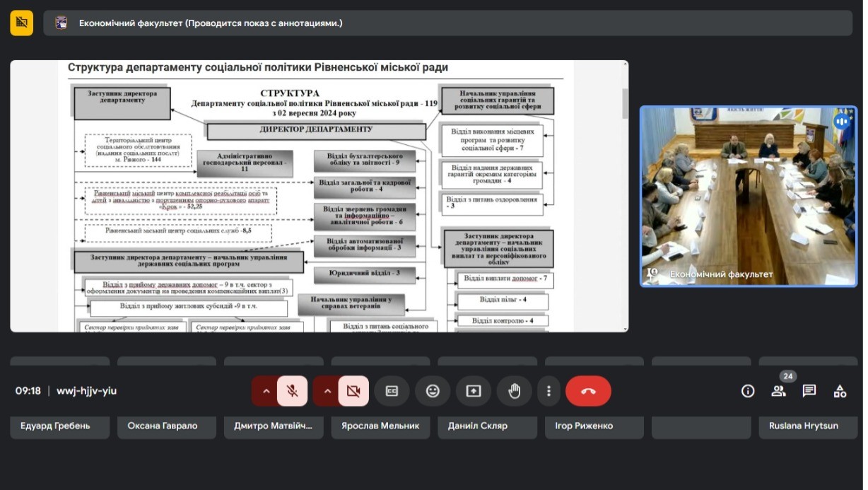Click 'Відділ з прийому житлових субсидій' box
This screenshot has height=490, width=868.
coord(189,308)
